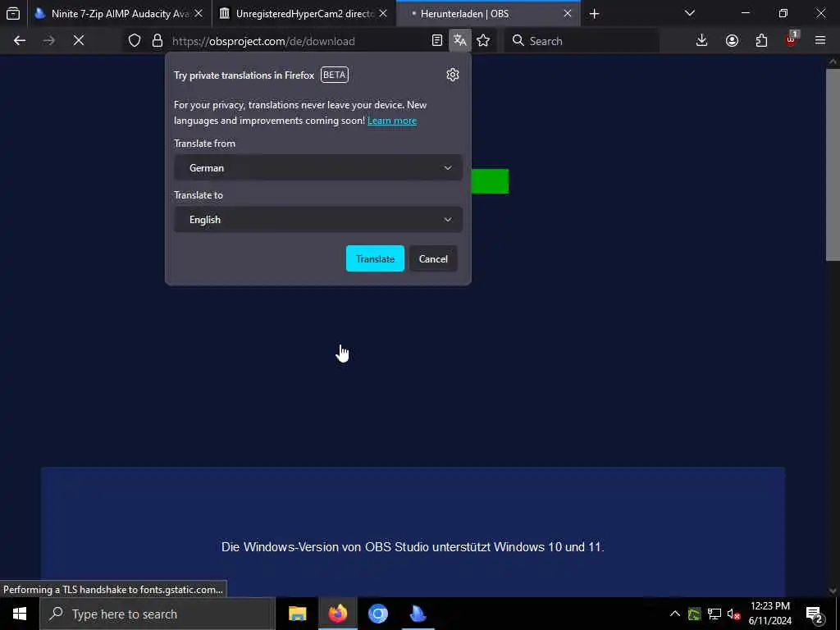Viewport: 840px width, 630px height.
Task: Click the green button behind the popup
Action: (491, 181)
